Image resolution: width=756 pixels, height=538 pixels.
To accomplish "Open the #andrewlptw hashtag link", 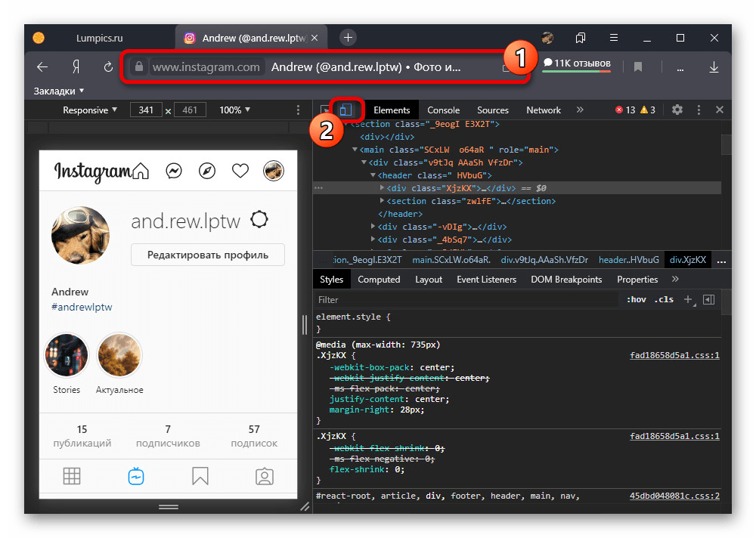I will coord(82,308).
